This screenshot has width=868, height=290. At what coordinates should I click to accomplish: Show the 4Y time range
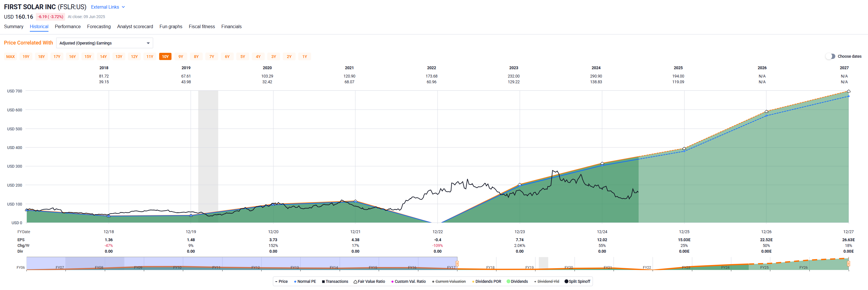click(x=258, y=57)
